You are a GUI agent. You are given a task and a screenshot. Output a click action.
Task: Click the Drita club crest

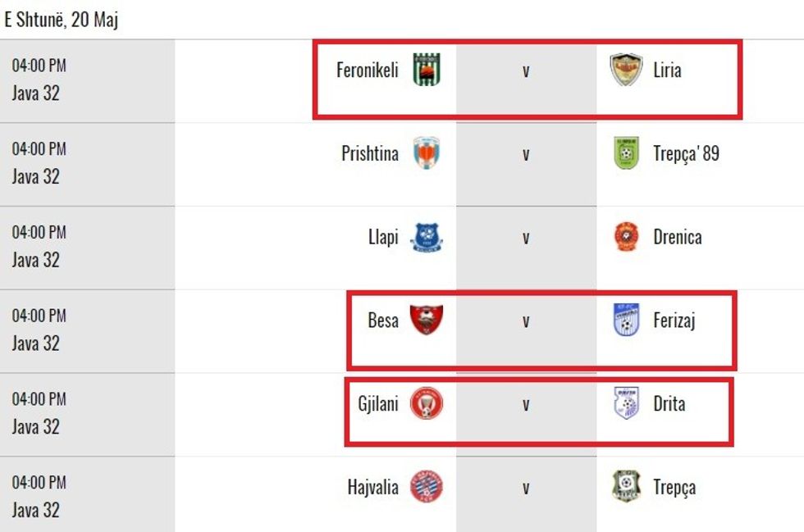(627, 403)
